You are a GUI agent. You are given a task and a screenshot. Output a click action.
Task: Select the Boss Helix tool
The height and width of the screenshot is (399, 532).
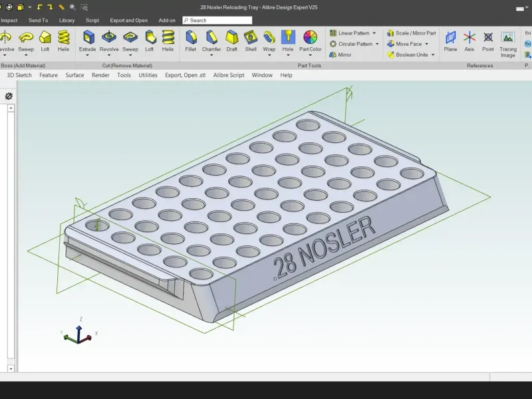click(x=63, y=41)
